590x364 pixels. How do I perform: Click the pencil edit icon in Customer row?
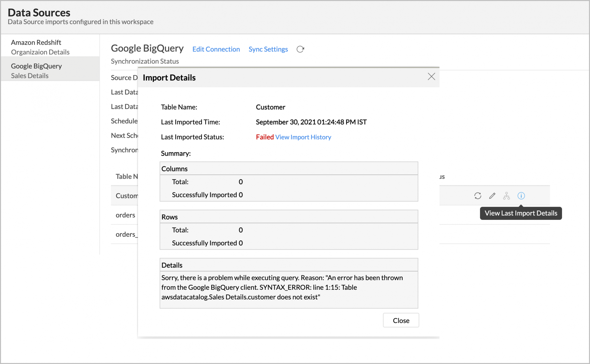pos(492,196)
